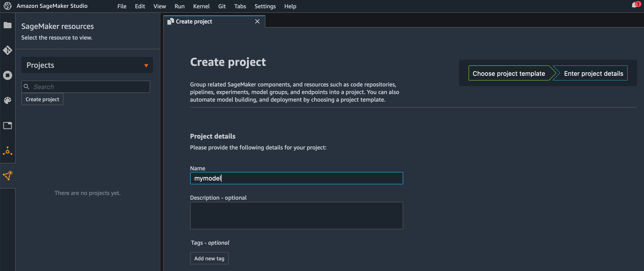Image resolution: width=644 pixels, height=271 pixels.
Task: Click the SageMaker Studio logo icon
Action: point(8,6)
